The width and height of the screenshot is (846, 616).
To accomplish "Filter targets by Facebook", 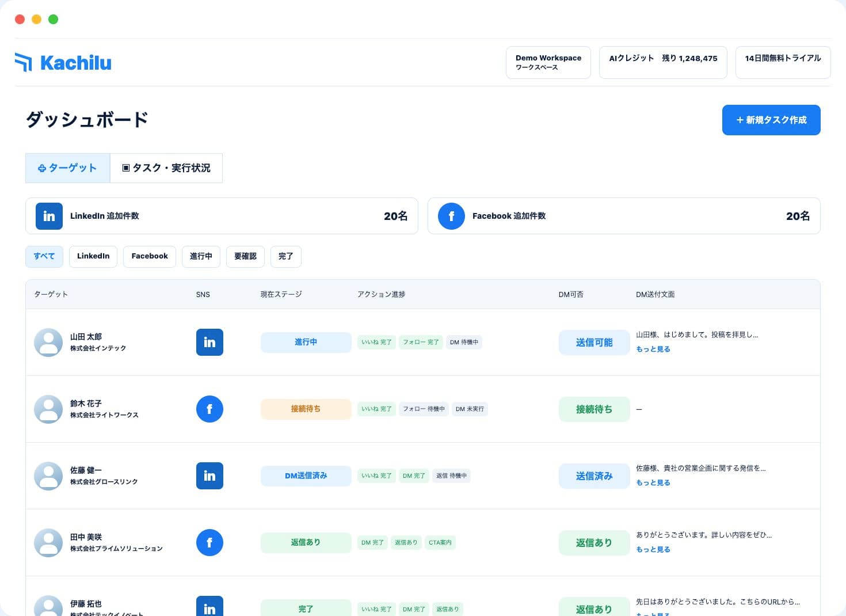I will (x=150, y=256).
